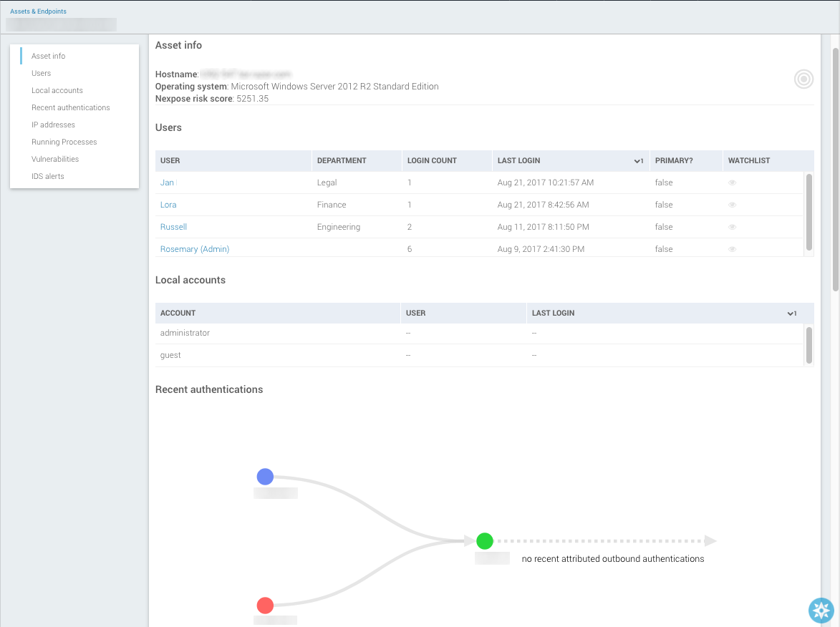The image size is (840, 627).
Task: Open user Lora's profile link
Action: [x=168, y=205]
